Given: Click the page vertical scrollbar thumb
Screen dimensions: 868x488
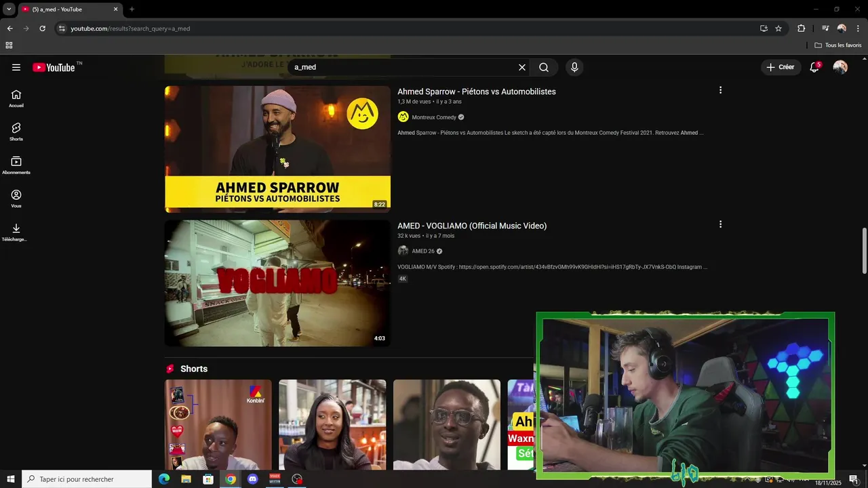Looking at the screenshot, I should pos(864,251).
